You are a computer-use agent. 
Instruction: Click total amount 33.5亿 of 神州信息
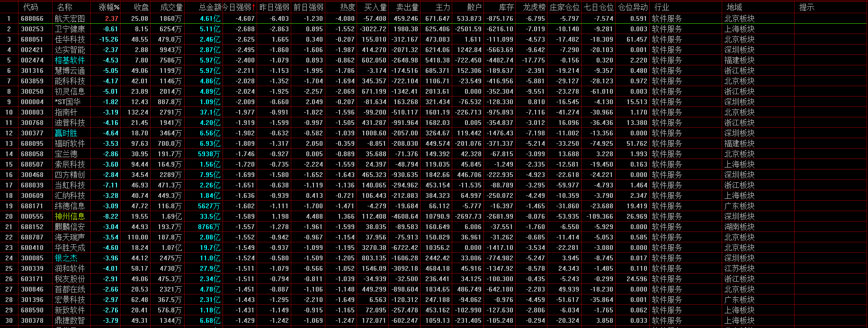(210, 216)
